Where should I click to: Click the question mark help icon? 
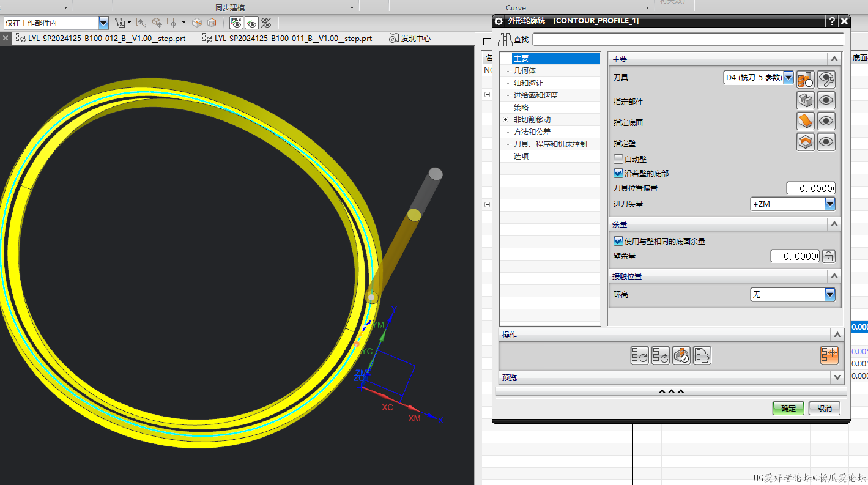[833, 21]
